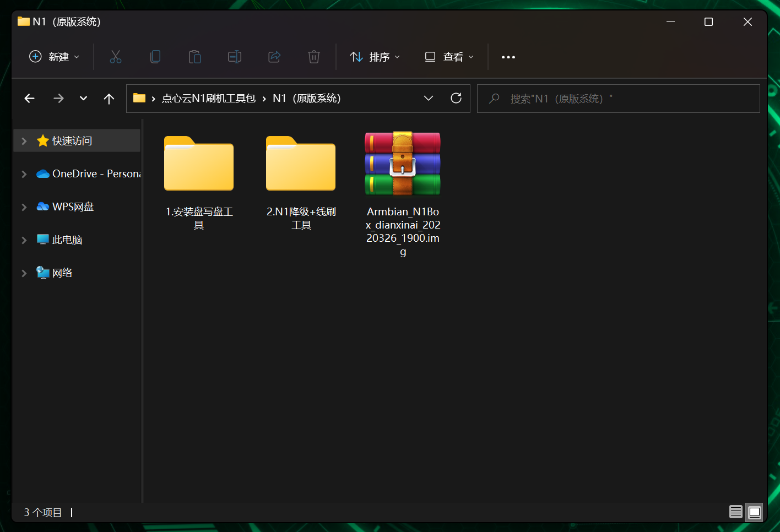The image size is (780, 532).
Task: Click file name Armbian_N1Box_dianxinai_20220326_1900.img
Action: pos(403,232)
